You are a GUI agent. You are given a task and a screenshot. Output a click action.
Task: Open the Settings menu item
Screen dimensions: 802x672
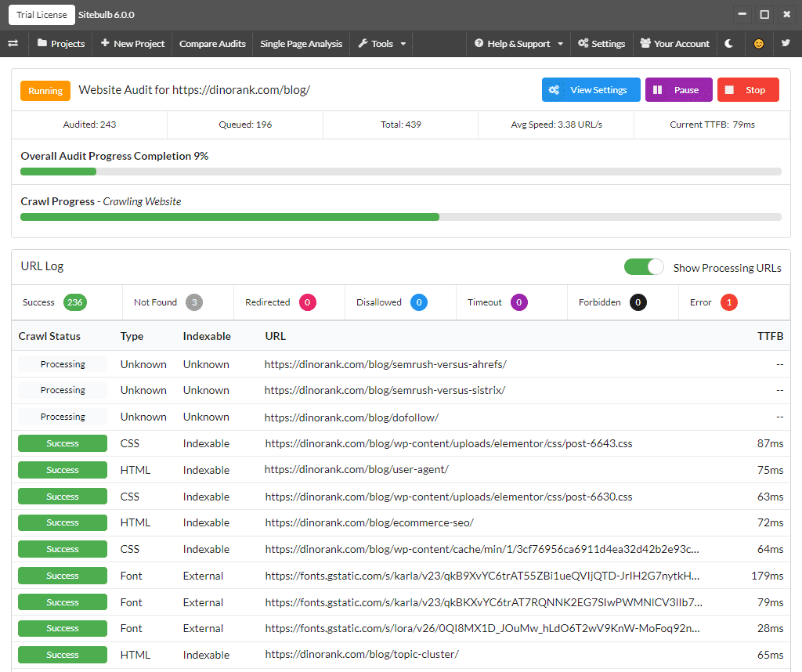(601, 44)
